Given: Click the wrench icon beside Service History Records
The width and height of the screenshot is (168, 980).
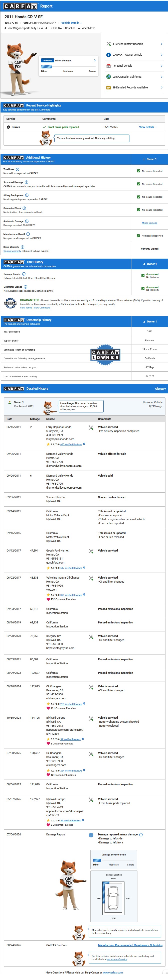Looking at the screenshot, I should coord(108,44).
